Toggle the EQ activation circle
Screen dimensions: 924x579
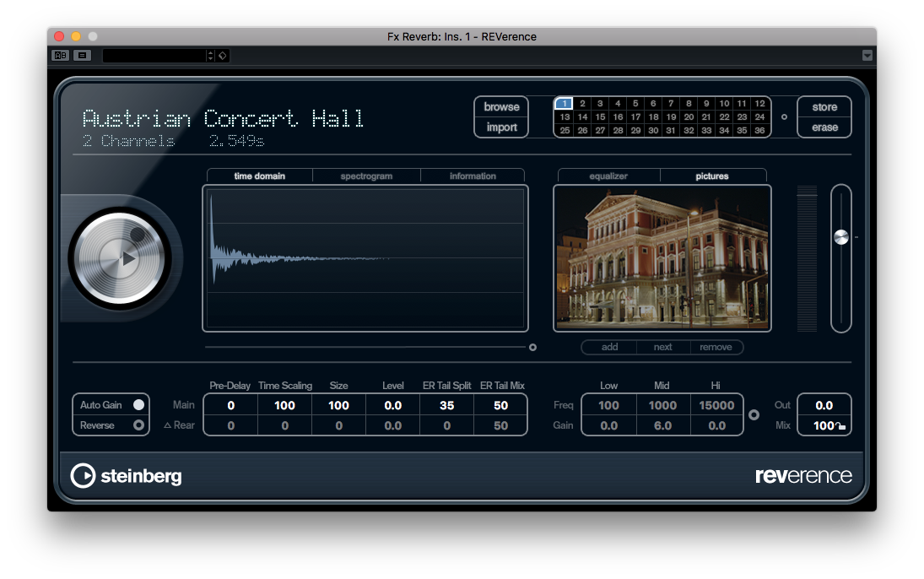pyautogui.click(x=754, y=415)
